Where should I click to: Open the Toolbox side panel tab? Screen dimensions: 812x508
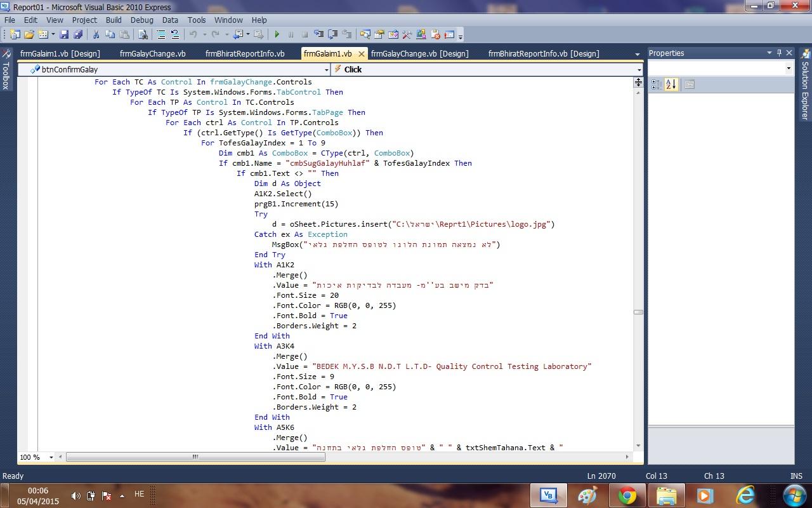[x=6, y=70]
